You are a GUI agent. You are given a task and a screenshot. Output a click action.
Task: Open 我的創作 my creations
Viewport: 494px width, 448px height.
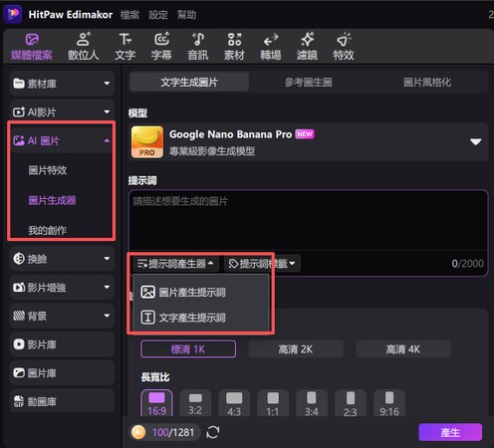tap(48, 230)
